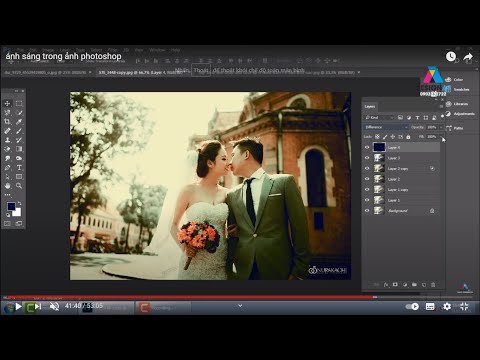Select the Quick Selection tool
The height and width of the screenshot is (360, 480).
(x=19, y=113)
